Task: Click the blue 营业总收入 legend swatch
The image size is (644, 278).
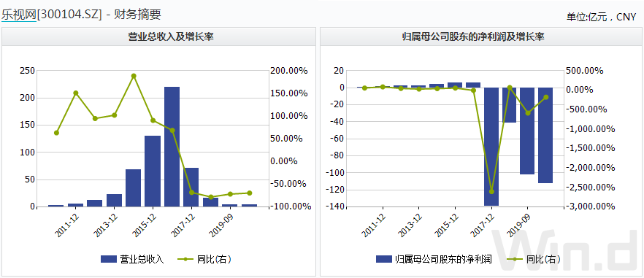Action: 109,259
